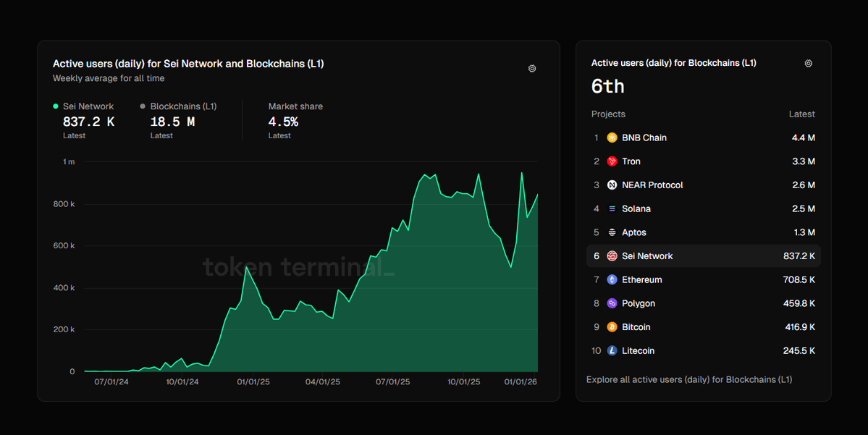
Task: Click the Aptos logo icon
Action: click(x=612, y=232)
